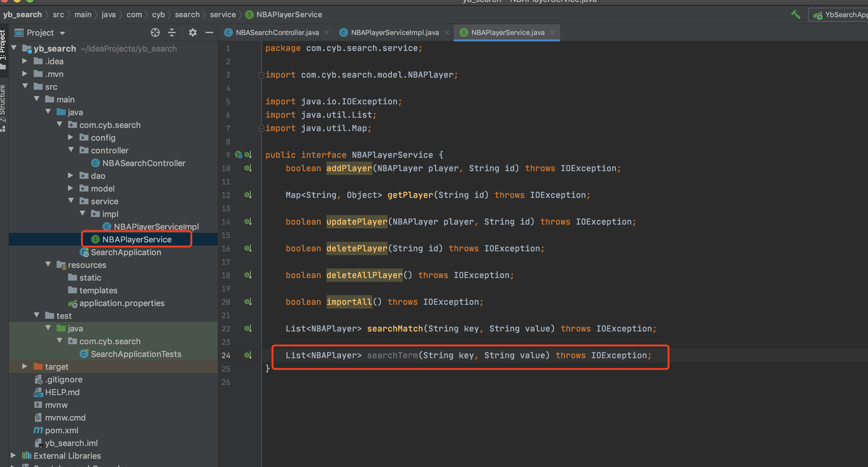This screenshot has width=868, height=467.
Task: Click cyb in breadcrumb navigation bar
Action: pos(158,15)
